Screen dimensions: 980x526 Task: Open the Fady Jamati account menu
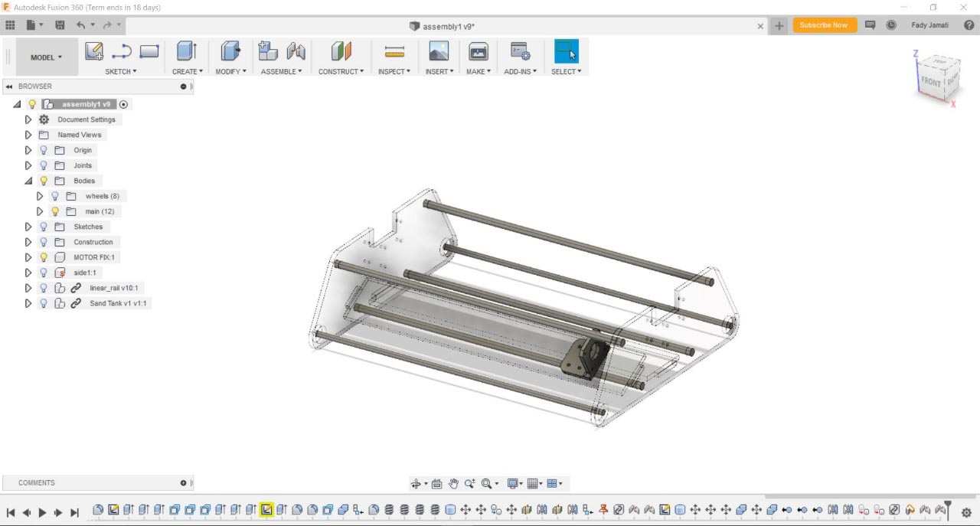coord(929,25)
